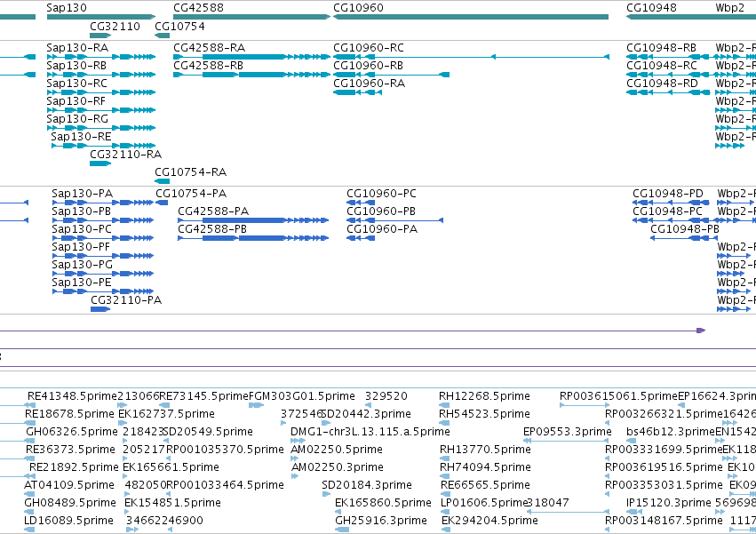Click the CG32110-PA protein glyph
The image size is (756, 534).
pyautogui.click(x=100, y=309)
